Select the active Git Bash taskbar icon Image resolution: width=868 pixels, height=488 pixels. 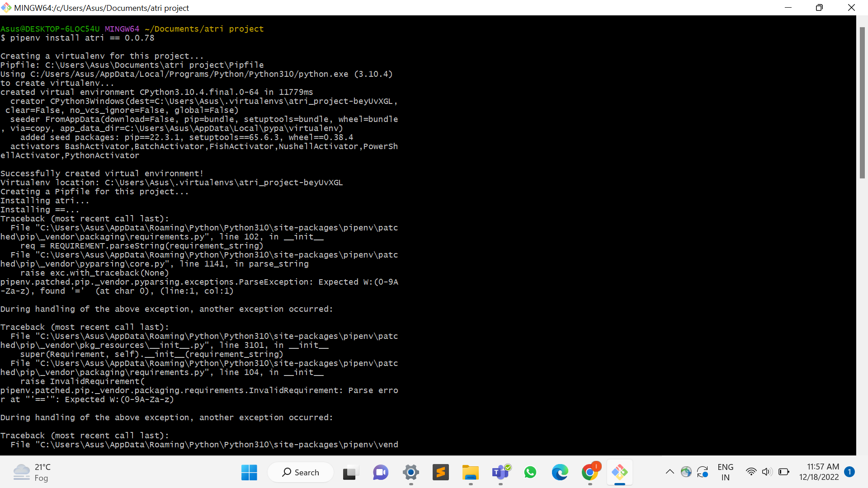tap(620, 472)
